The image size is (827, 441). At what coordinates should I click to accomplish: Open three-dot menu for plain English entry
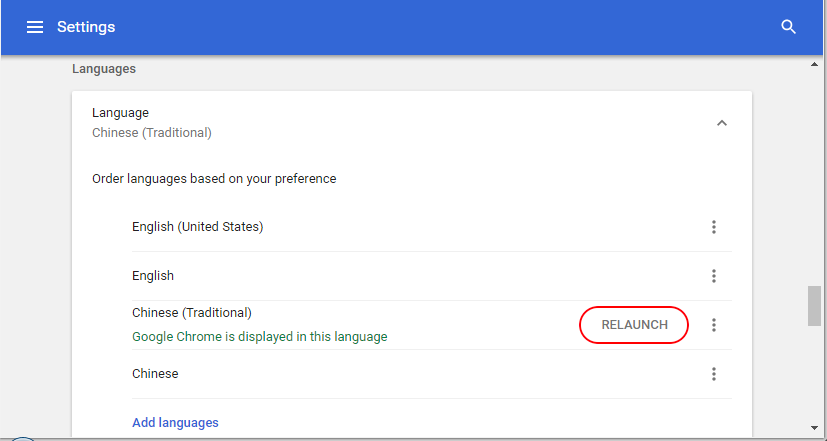pos(714,276)
